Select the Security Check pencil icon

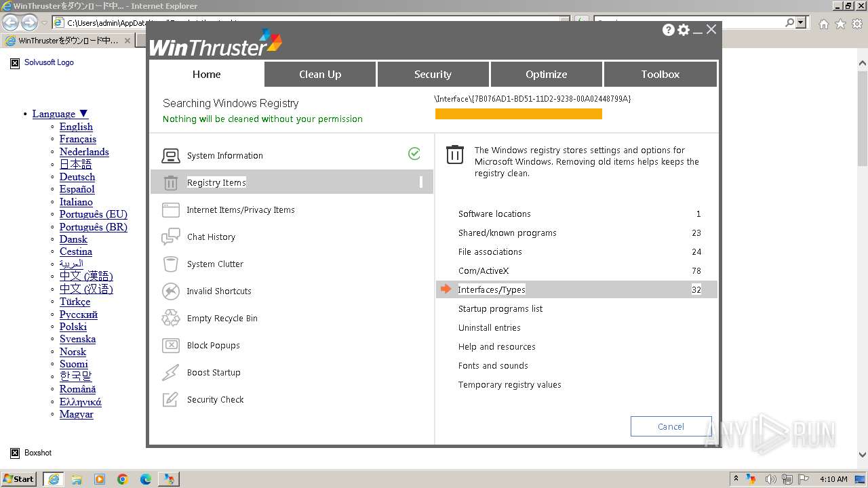(171, 400)
